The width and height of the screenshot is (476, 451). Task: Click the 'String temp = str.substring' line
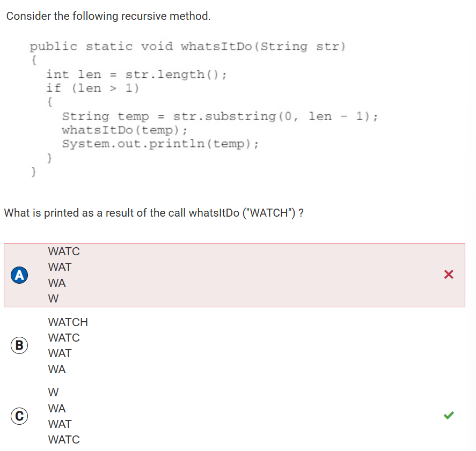[220, 116]
